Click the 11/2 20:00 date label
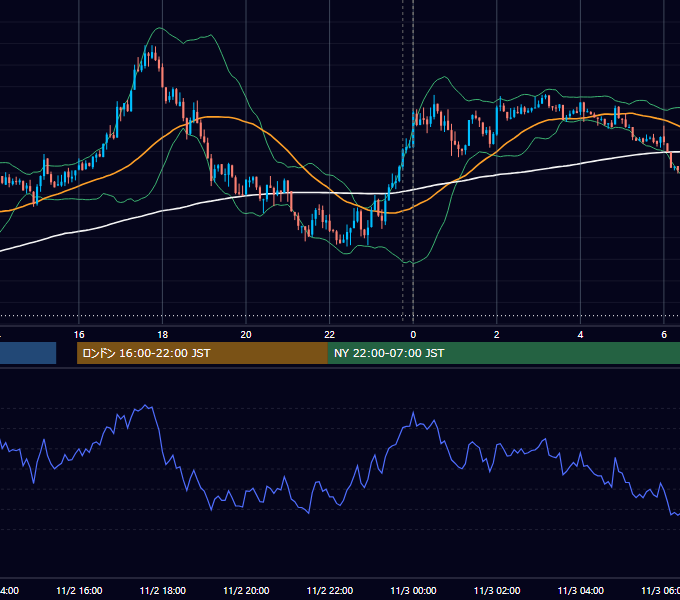This screenshot has height=600, width=680. pyautogui.click(x=246, y=590)
